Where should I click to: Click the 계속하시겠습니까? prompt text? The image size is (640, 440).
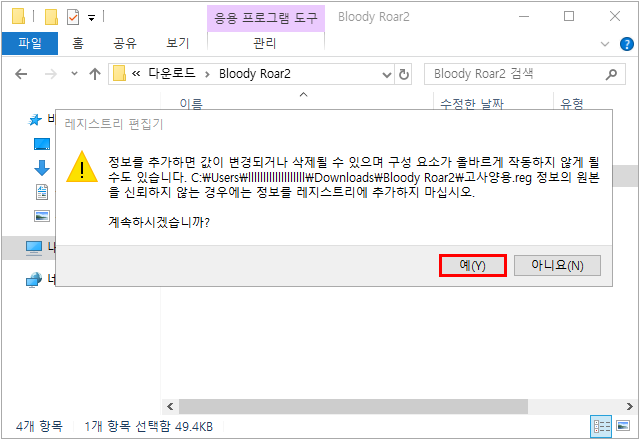159,222
